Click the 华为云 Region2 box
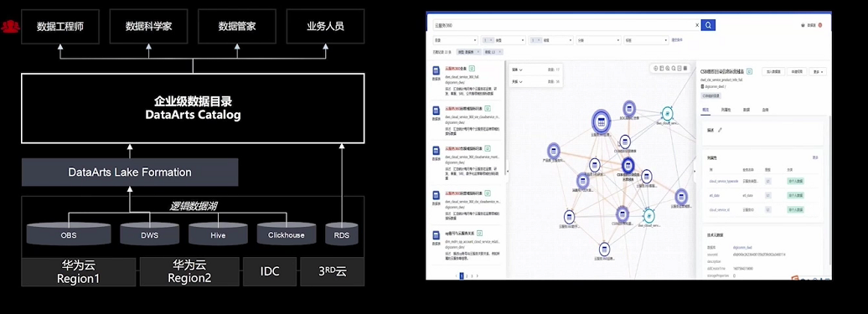 [x=189, y=271]
